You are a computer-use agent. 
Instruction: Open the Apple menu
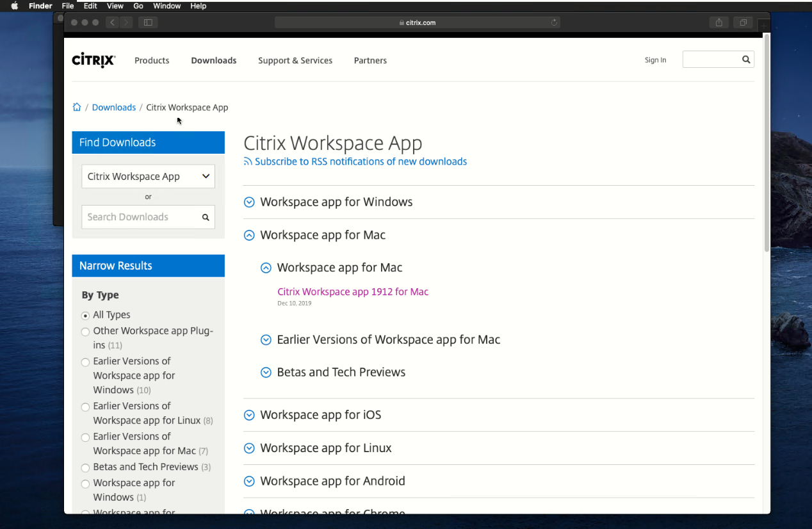pyautogui.click(x=14, y=6)
